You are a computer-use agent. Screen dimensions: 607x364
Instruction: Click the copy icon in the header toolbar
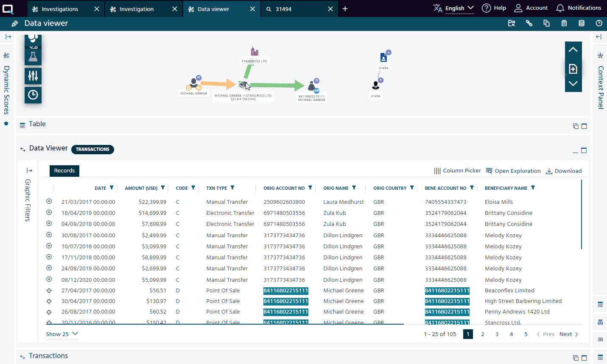tap(546, 23)
